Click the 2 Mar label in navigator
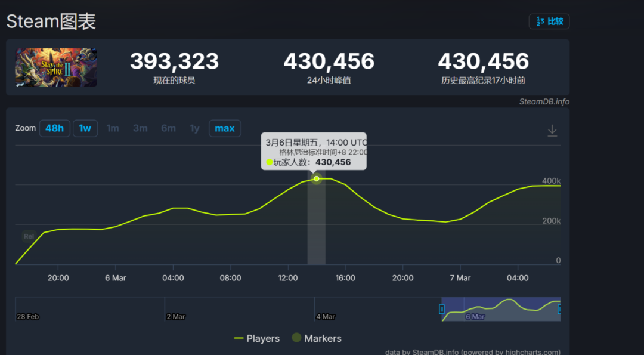Viewport: 644px width, 355px height. [176, 317]
